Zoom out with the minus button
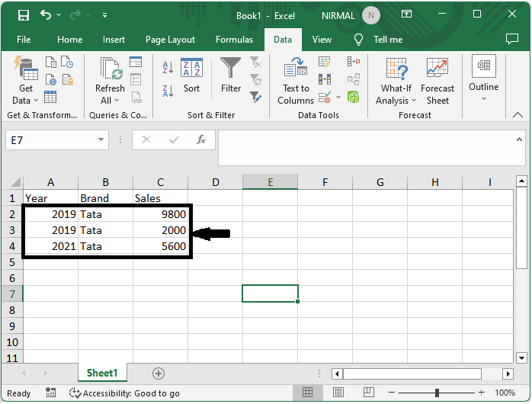532x404 pixels. [391, 393]
